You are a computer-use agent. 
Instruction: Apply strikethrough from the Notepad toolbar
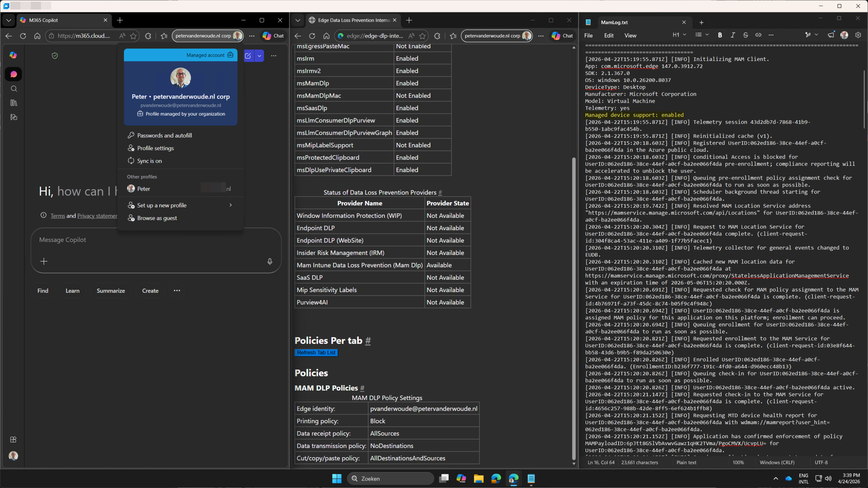745,35
